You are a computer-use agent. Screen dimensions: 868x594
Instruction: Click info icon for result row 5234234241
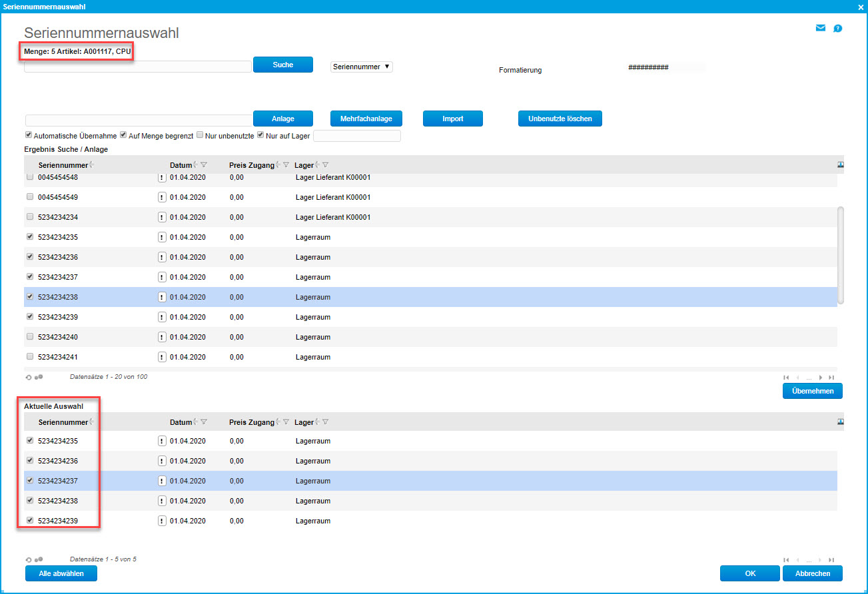[162, 357]
